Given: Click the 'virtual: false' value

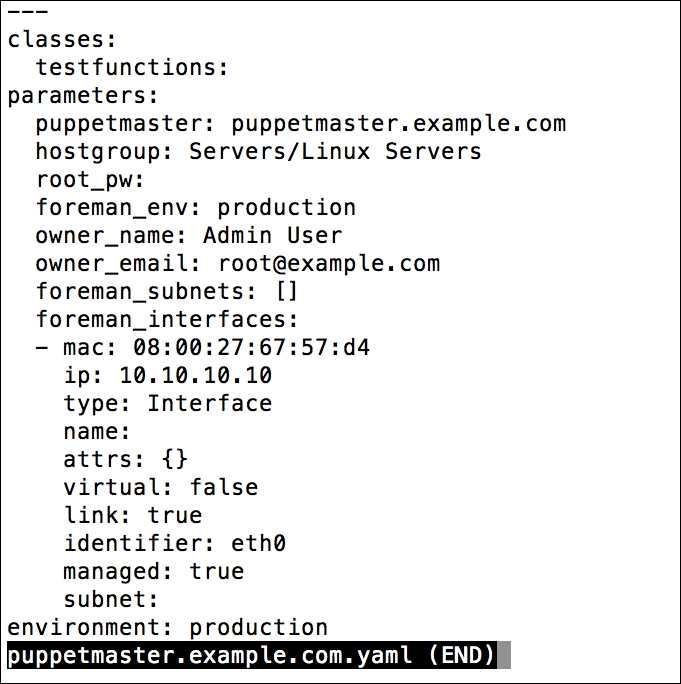Looking at the screenshot, I should [x=223, y=488].
